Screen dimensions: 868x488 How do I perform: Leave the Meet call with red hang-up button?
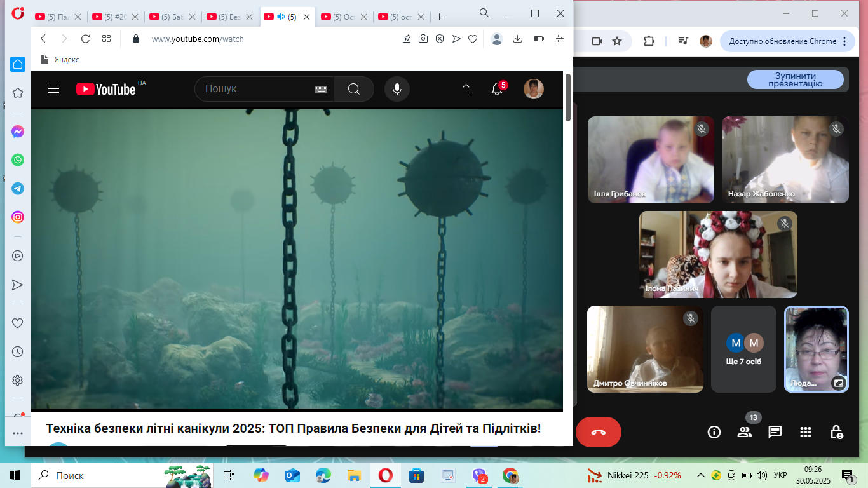point(599,432)
